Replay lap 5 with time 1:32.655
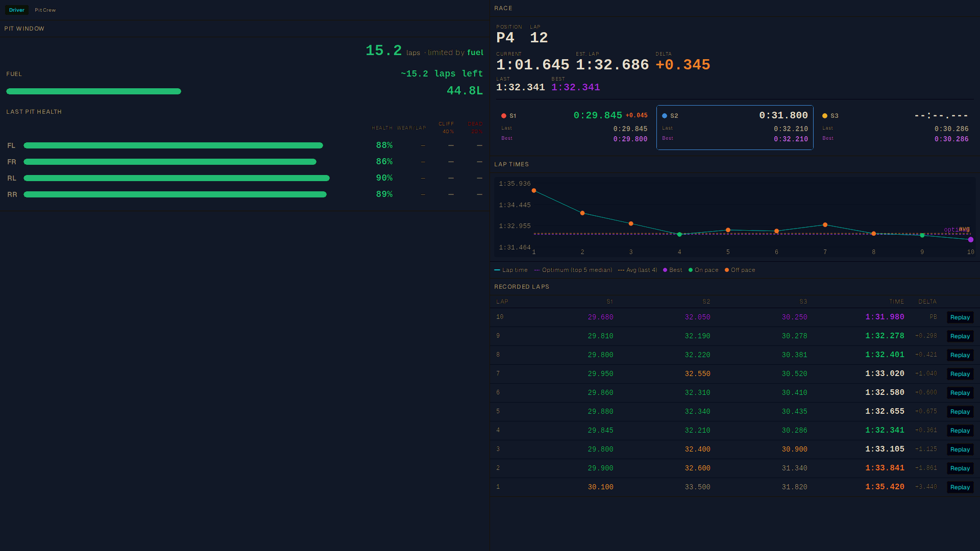The width and height of the screenshot is (980, 551). [960, 412]
